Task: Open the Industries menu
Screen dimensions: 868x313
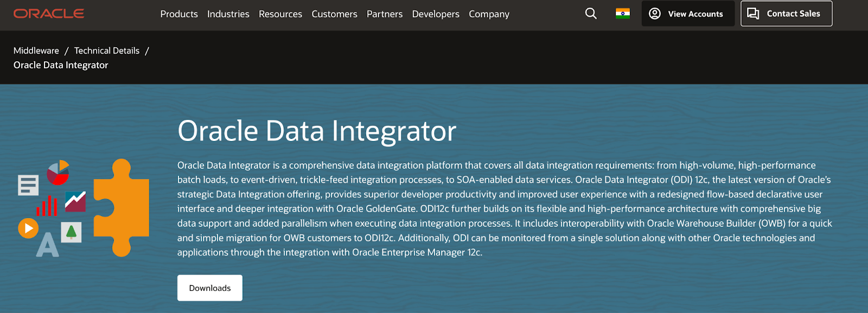Action: click(x=228, y=14)
